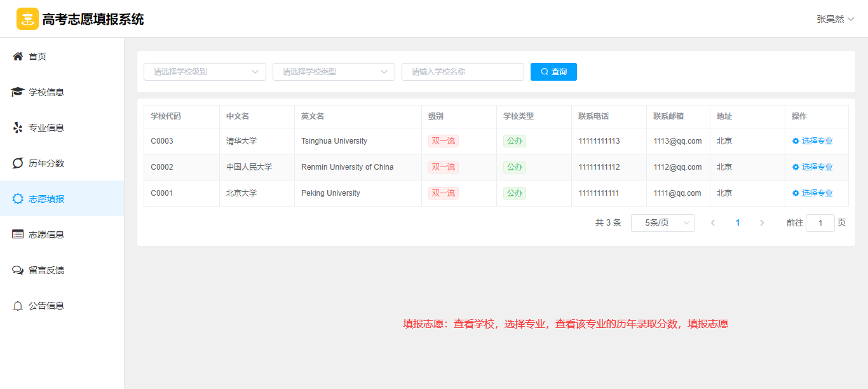Image resolution: width=868 pixels, height=389 pixels.
Task: Click the message feedback chat icon
Action: click(x=18, y=270)
